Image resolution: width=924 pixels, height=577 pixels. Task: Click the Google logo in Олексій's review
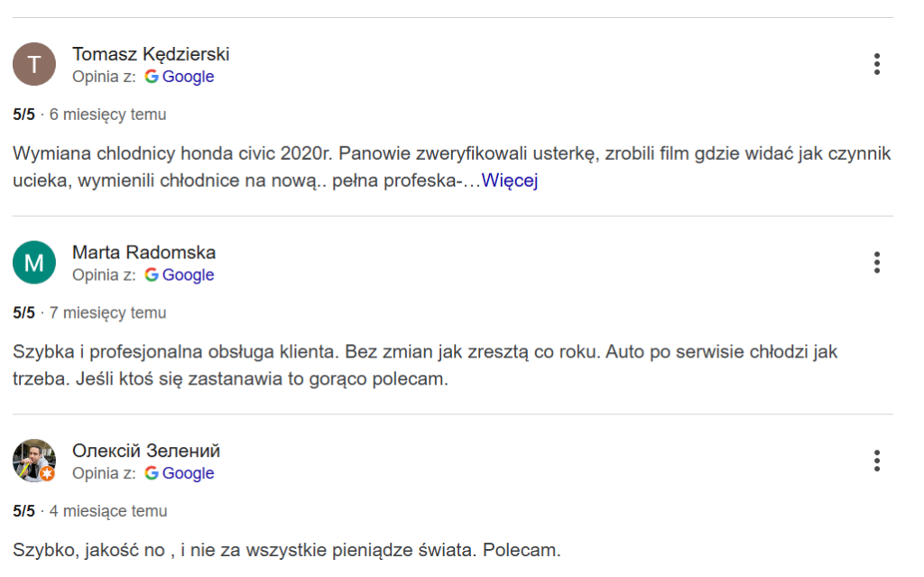point(152,474)
